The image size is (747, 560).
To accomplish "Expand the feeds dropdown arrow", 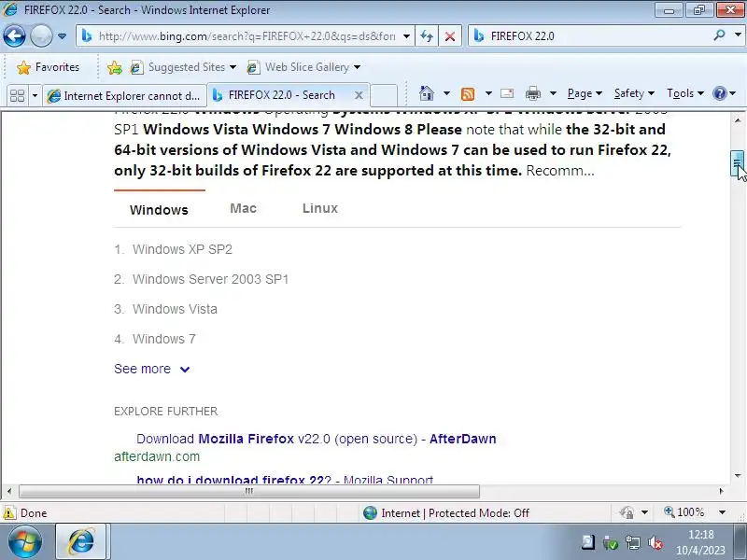I will pos(488,93).
